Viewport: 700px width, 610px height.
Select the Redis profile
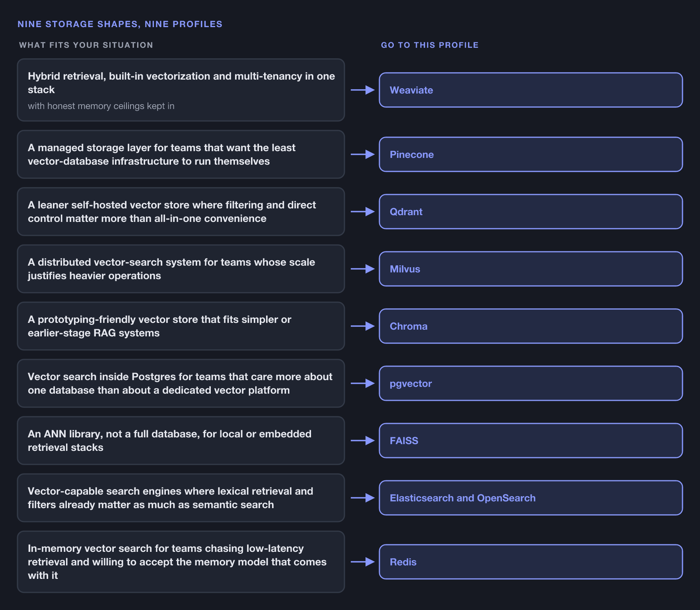coord(531,562)
